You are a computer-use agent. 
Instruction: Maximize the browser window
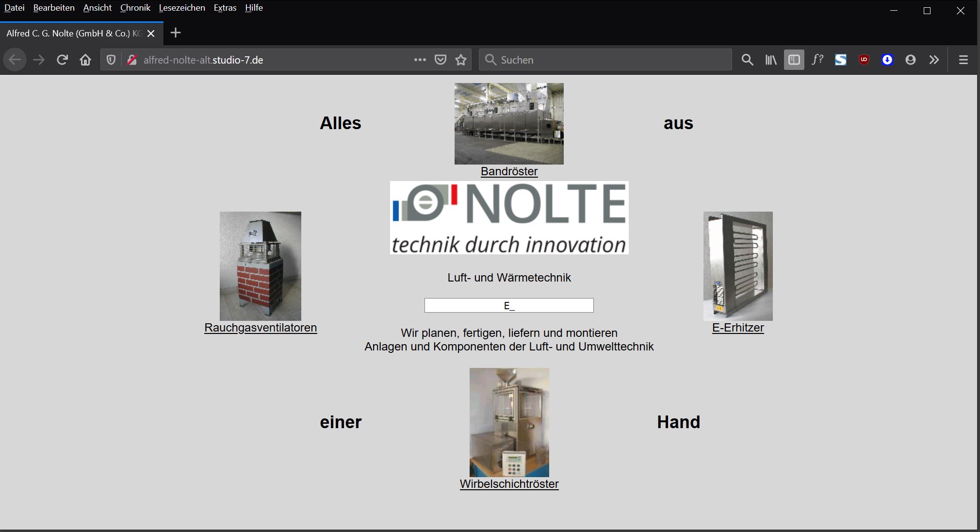tap(927, 10)
